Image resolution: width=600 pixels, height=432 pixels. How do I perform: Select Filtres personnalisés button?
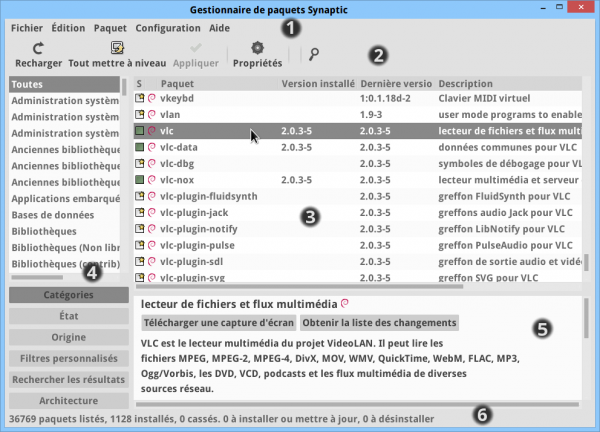point(69,359)
